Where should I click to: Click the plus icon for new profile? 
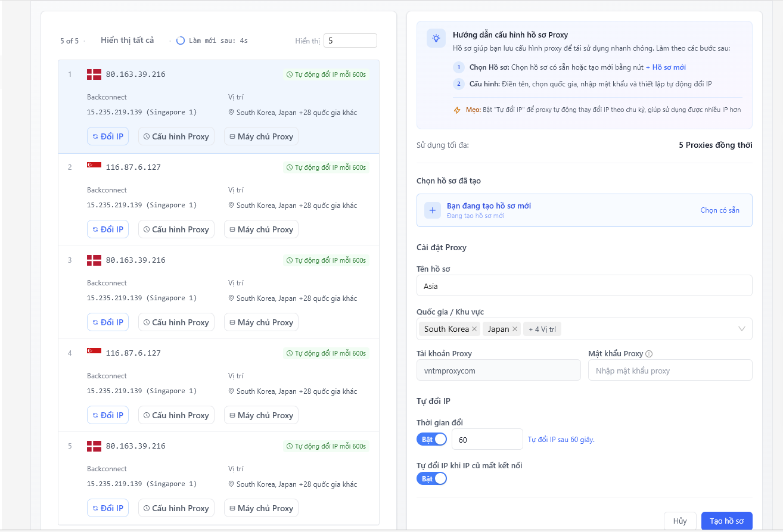click(433, 210)
